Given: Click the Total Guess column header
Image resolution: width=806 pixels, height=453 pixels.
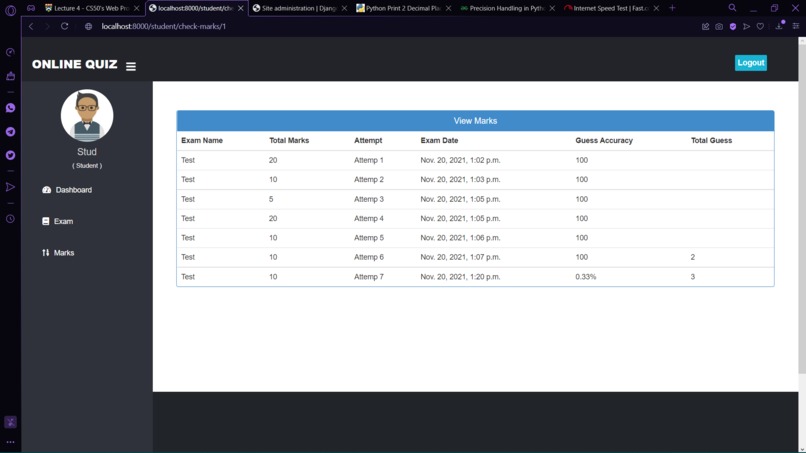Looking at the screenshot, I should click(711, 140).
